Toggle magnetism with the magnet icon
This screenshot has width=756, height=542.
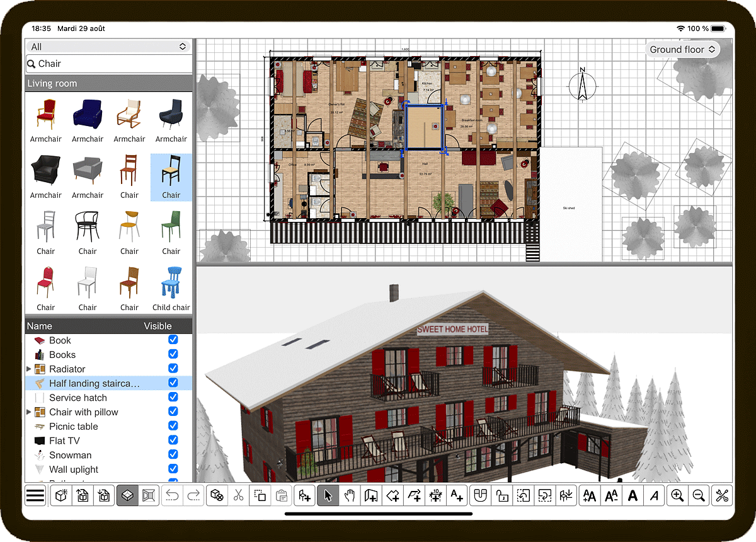(481, 496)
